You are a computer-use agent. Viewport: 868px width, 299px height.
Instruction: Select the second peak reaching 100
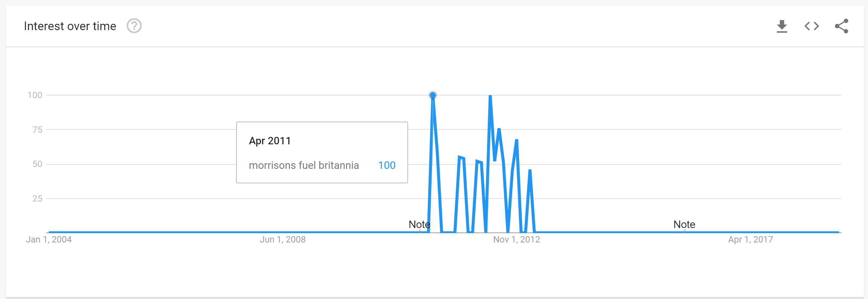[490, 96]
